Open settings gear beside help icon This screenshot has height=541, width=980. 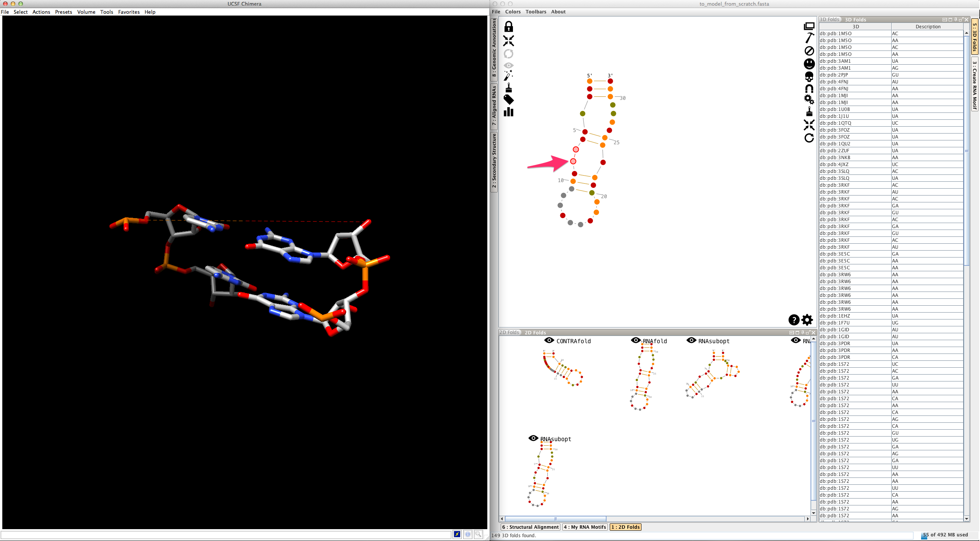click(807, 319)
